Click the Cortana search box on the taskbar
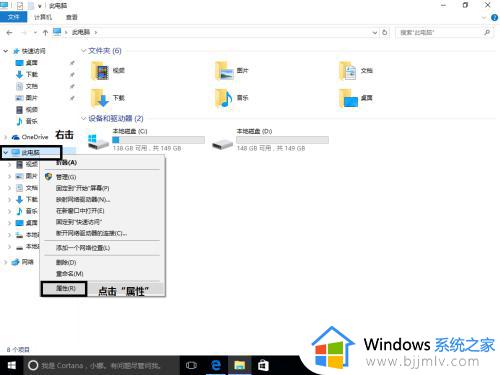Screen dimensions: 500x375 [x=101, y=366]
